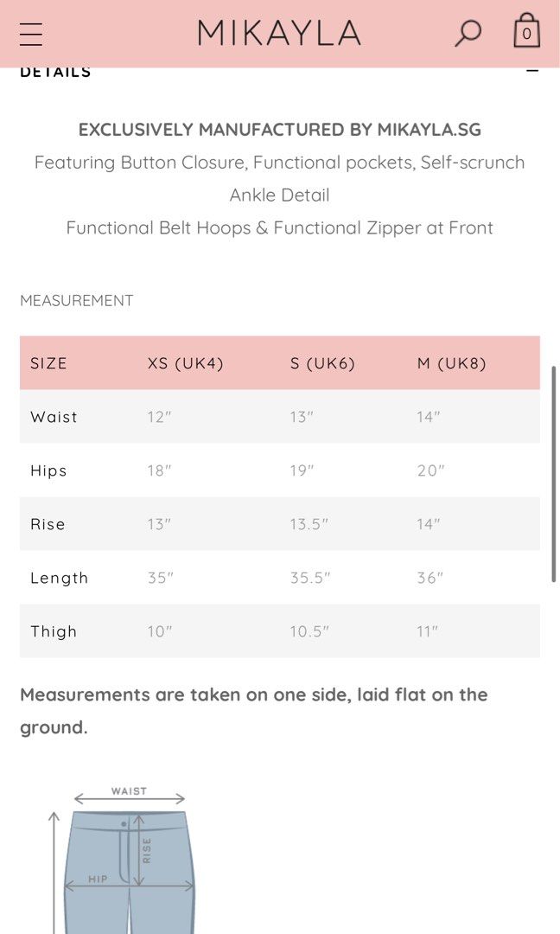Click the SIZE header cell
Viewport: 560px width, 934px height.
[x=48, y=363]
